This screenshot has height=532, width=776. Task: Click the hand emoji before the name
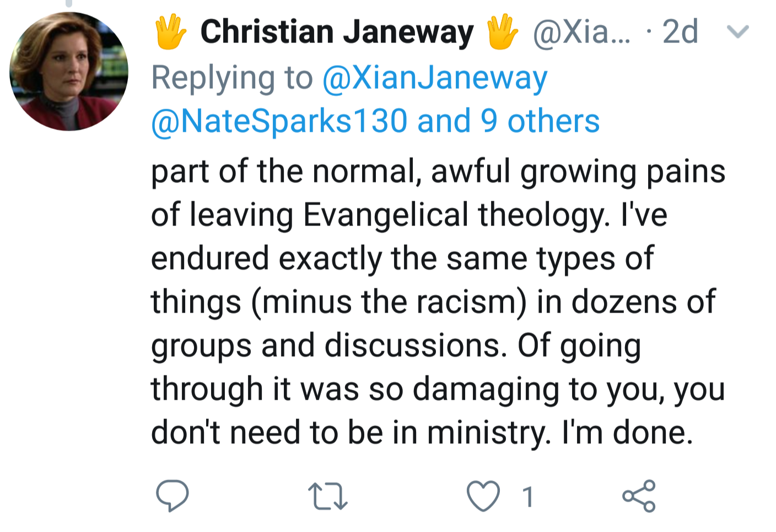pos(170,32)
